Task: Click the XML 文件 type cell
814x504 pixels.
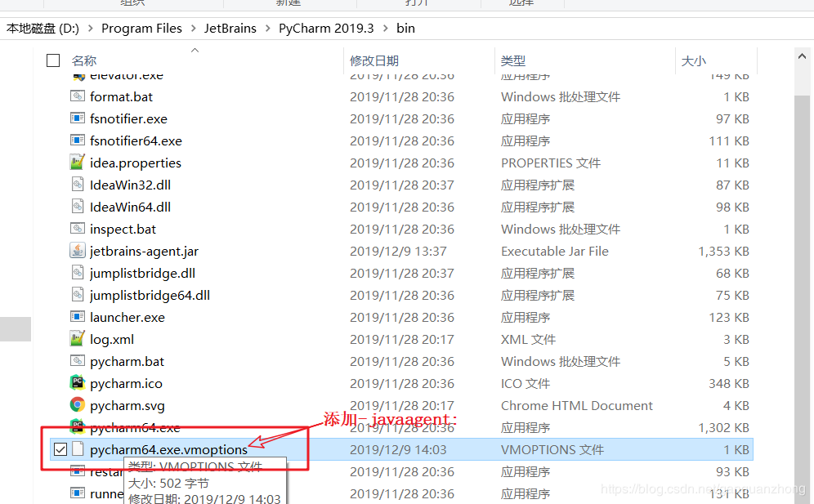Action: tap(528, 340)
